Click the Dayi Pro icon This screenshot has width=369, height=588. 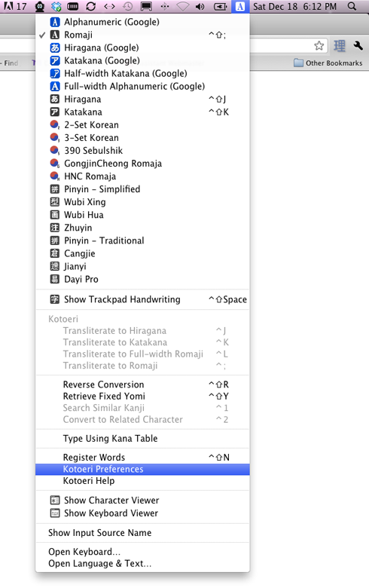click(55, 279)
